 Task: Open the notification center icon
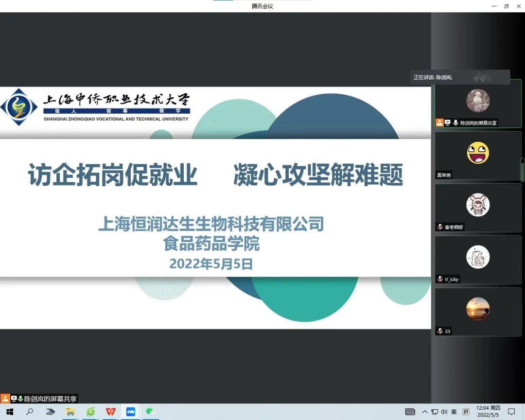pyautogui.click(x=511, y=412)
